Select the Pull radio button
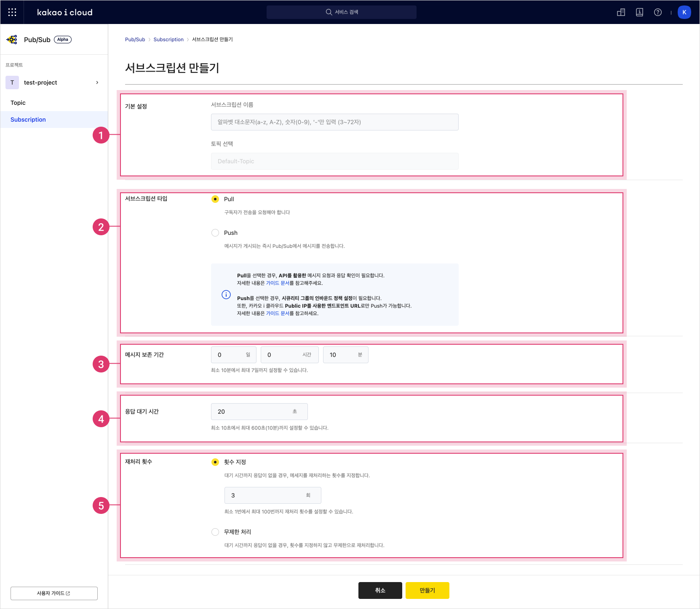Screen dimensions: 700x609 215,199
